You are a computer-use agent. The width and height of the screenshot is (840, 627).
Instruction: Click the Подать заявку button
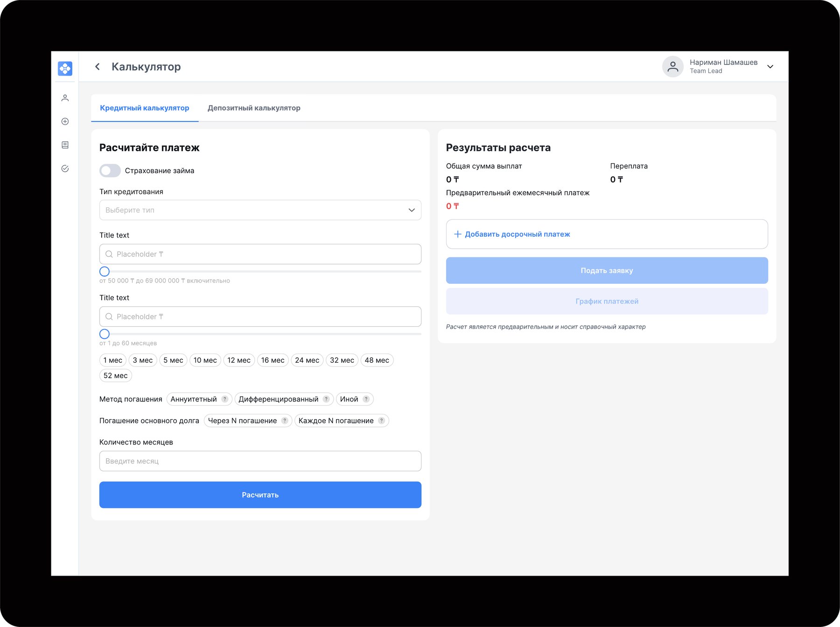tap(607, 271)
